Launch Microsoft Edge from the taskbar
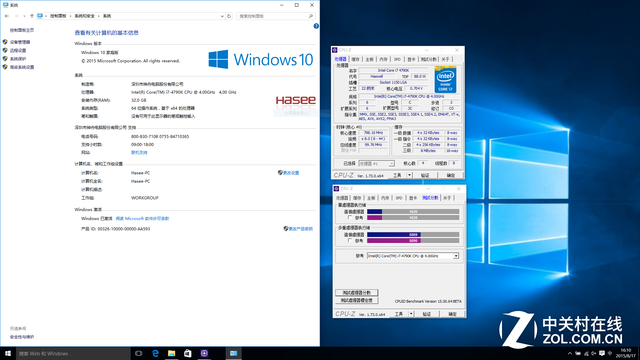This screenshot has width=640, height=360. [155, 353]
